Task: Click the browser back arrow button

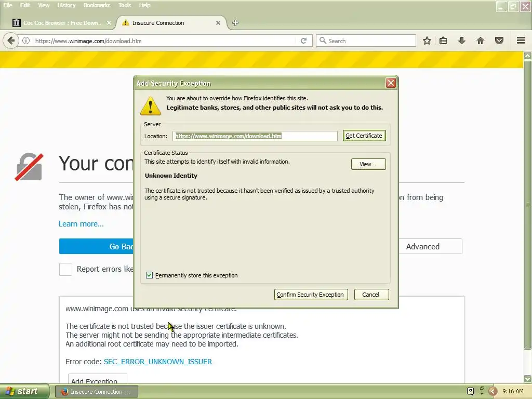Action: click(11, 41)
